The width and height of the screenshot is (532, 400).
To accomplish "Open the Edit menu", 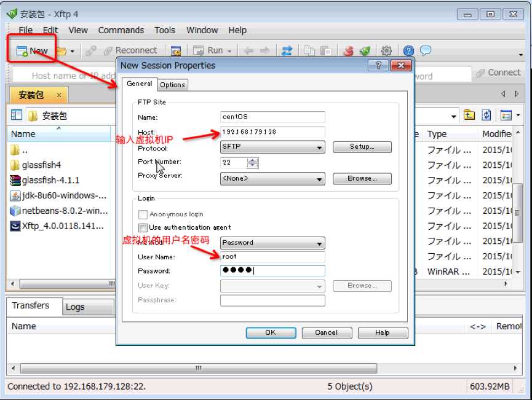I will click(x=50, y=30).
